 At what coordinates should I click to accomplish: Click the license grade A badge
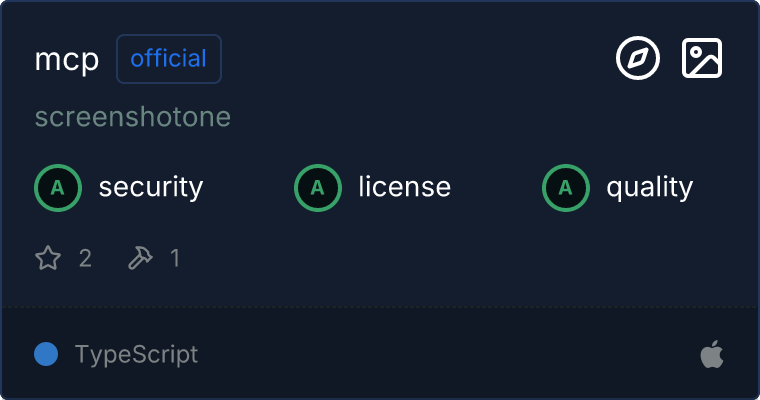click(x=318, y=187)
